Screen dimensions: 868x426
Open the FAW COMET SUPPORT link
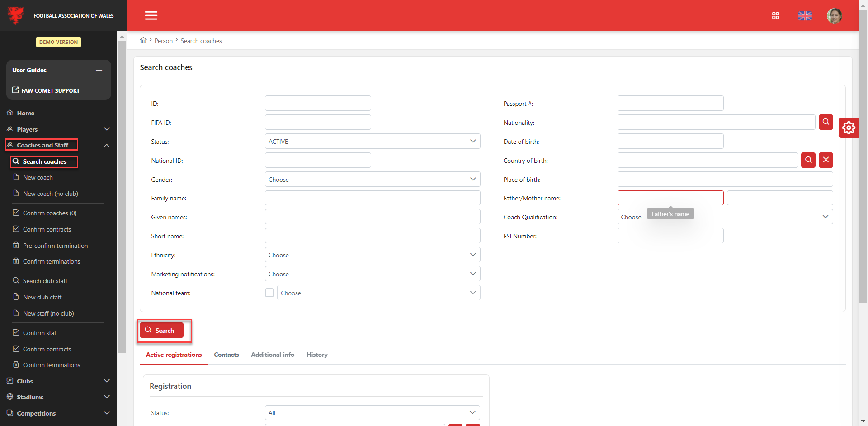point(50,90)
